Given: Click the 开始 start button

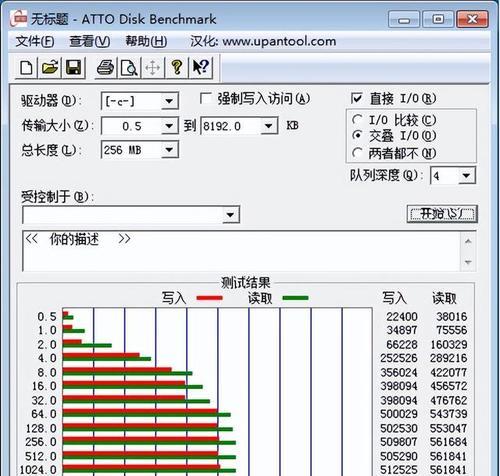Looking at the screenshot, I should click(442, 214).
